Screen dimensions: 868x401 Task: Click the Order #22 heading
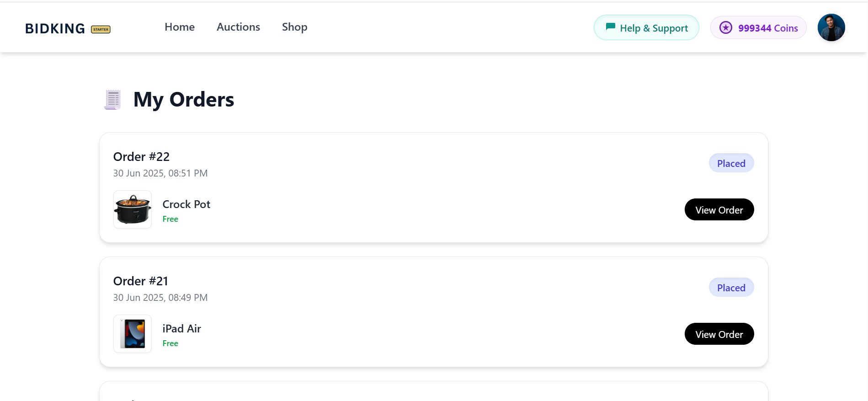point(141,157)
